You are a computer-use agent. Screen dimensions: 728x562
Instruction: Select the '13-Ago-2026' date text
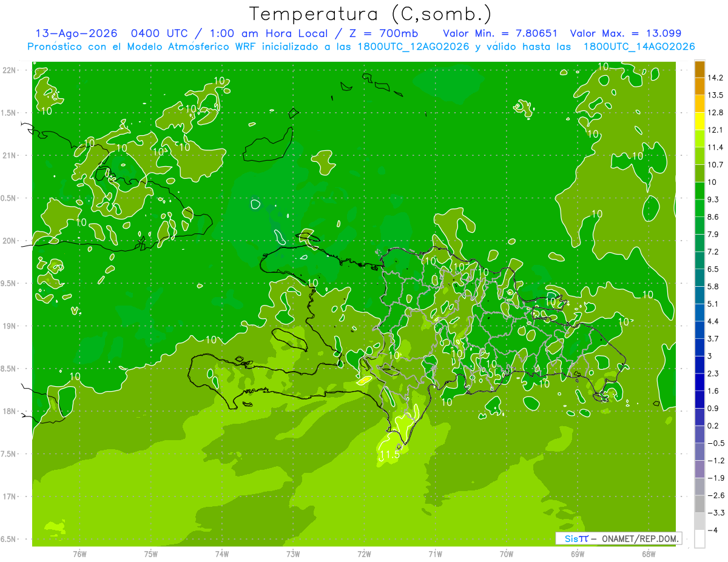point(75,33)
